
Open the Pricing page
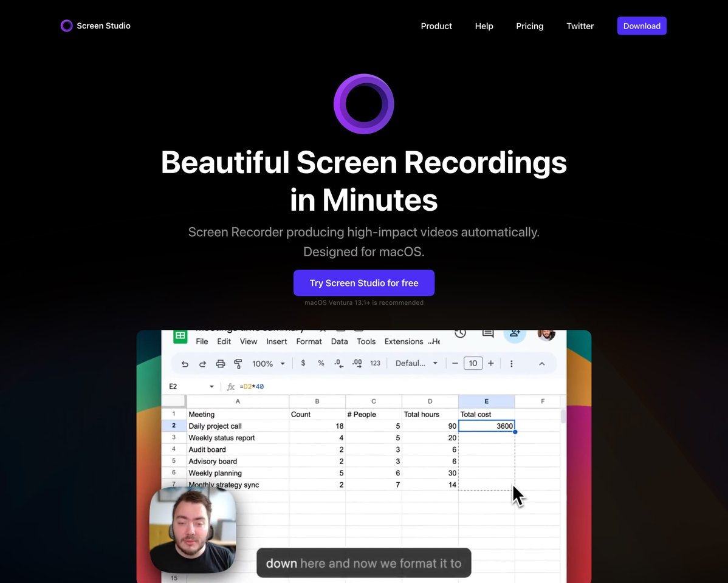click(529, 26)
